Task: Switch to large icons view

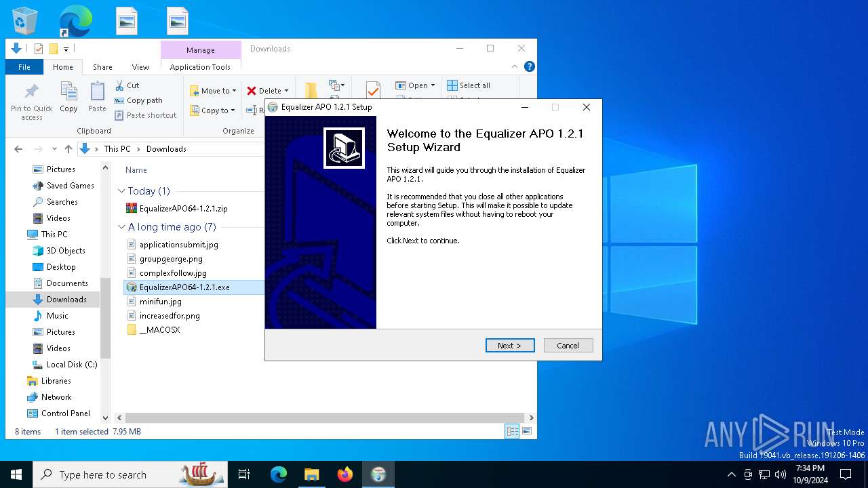Action: click(x=526, y=431)
